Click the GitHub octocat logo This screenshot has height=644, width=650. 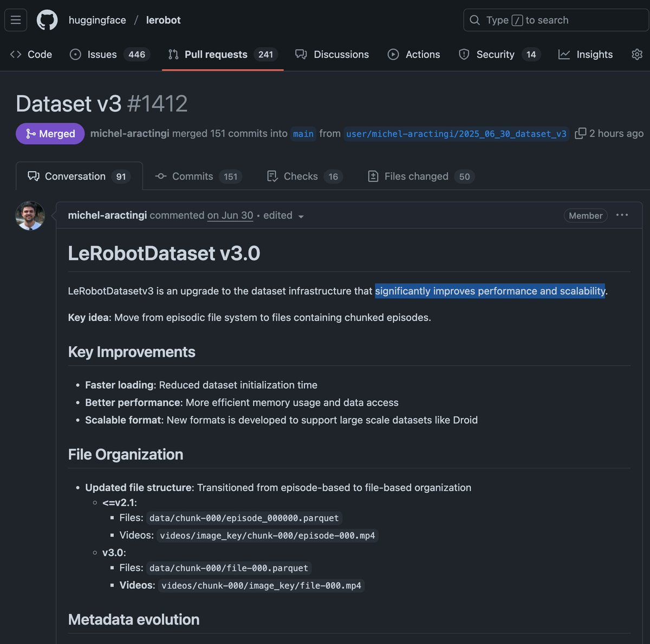47,20
